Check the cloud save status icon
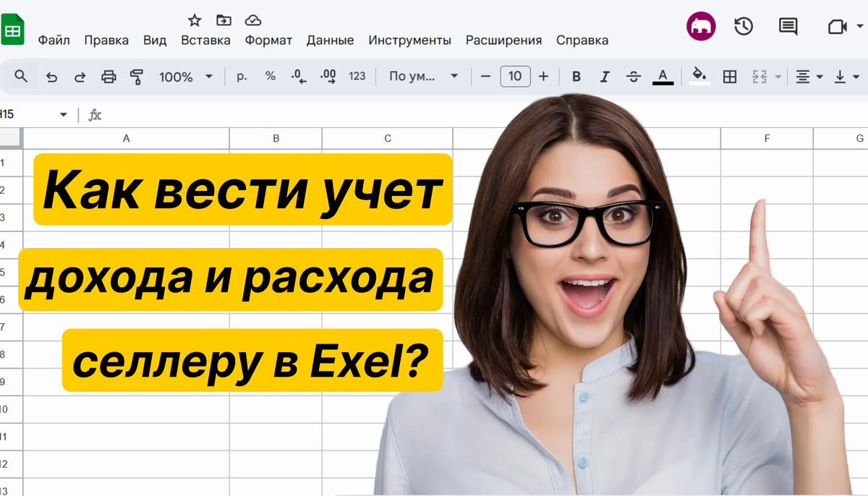This screenshot has height=496, width=868. point(253,20)
